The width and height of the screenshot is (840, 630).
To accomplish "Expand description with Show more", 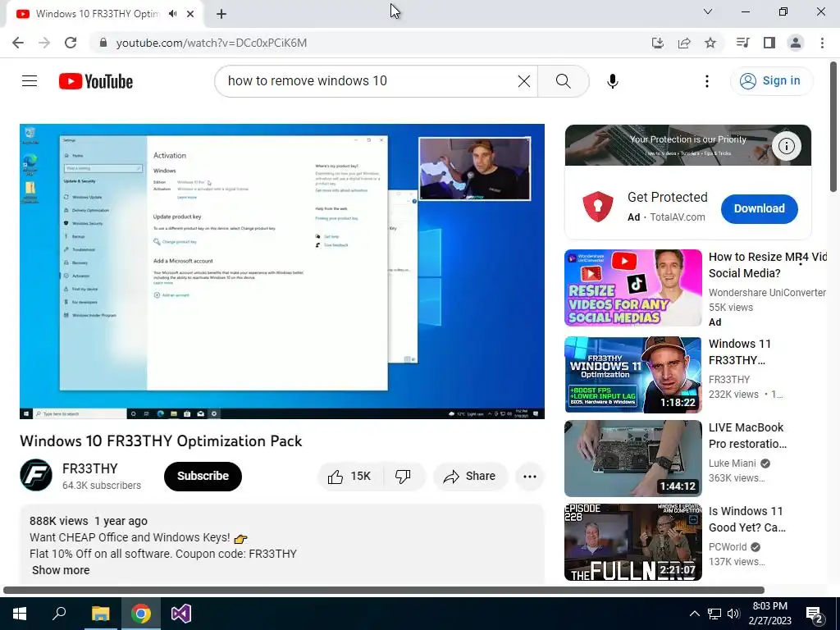I will pyautogui.click(x=61, y=570).
